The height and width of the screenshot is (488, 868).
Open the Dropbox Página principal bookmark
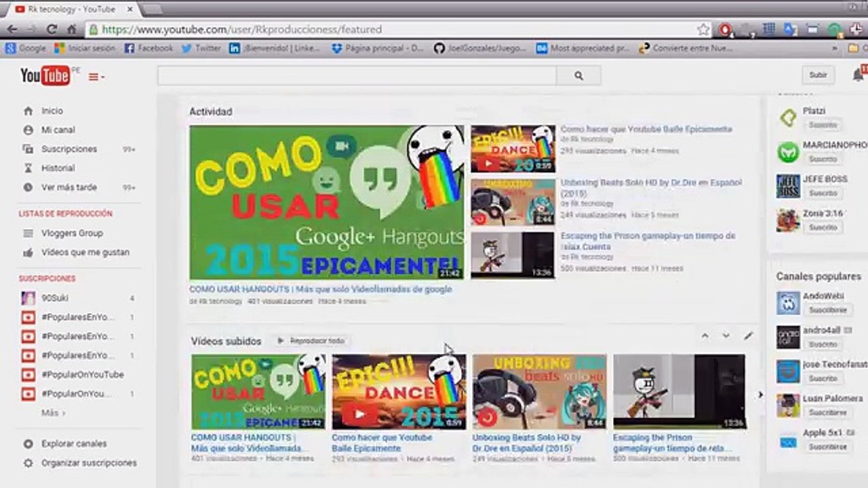click(377, 48)
